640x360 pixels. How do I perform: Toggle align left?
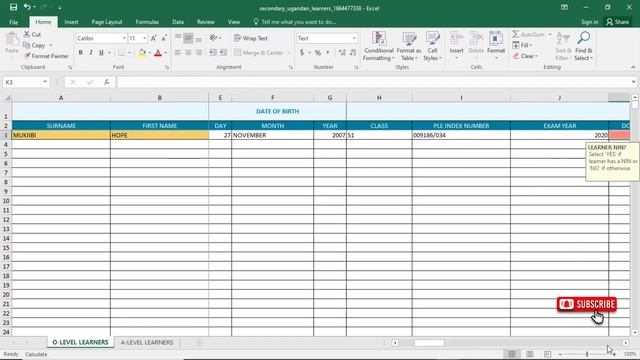[178, 53]
